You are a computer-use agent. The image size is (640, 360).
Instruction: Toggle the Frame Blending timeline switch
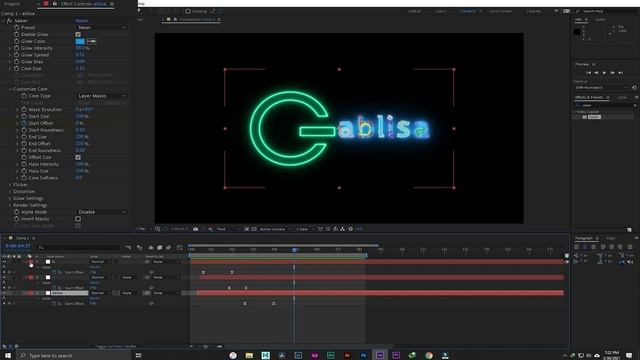click(x=160, y=247)
